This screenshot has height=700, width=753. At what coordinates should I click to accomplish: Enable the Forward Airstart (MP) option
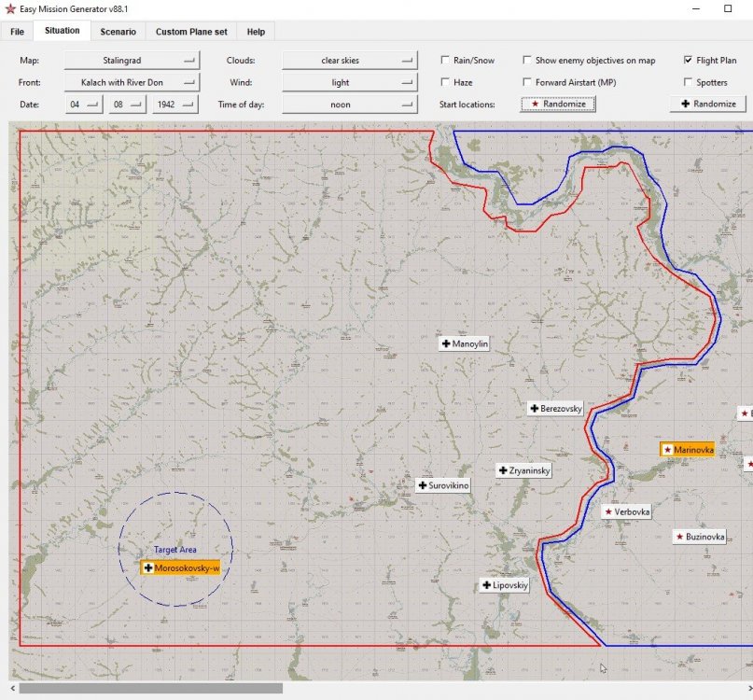click(x=528, y=83)
